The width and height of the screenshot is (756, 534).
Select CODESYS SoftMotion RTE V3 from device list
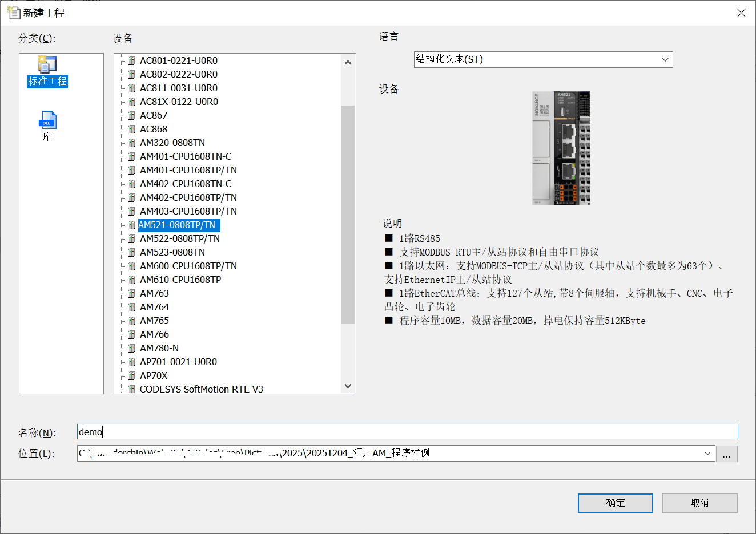tap(201, 389)
